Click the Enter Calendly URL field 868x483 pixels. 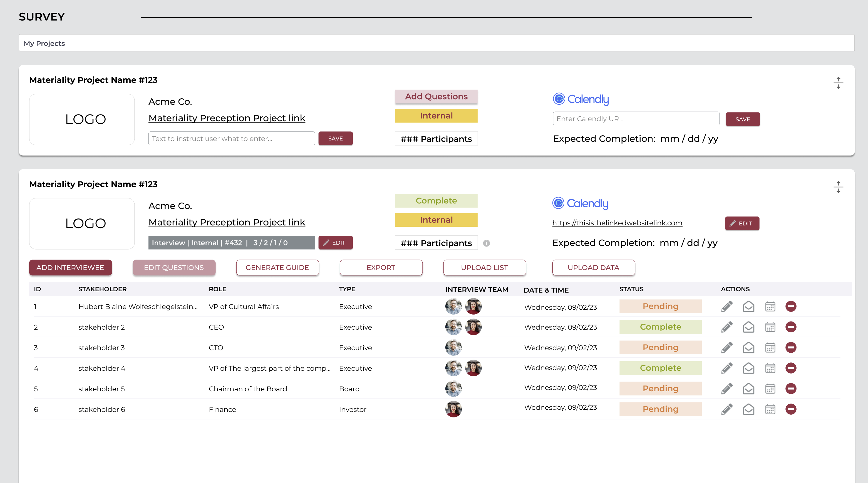click(636, 119)
